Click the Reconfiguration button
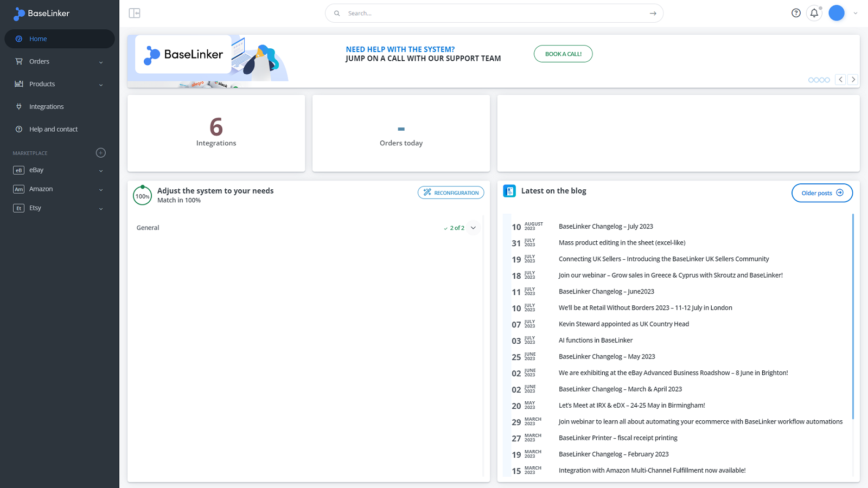The image size is (868, 488). tap(450, 193)
